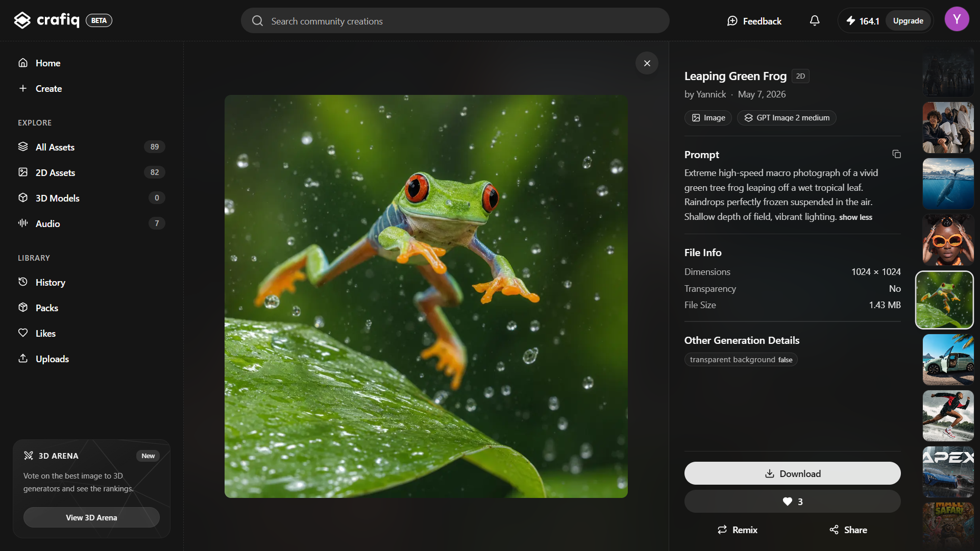Like the image with heart button
This screenshot has height=551, width=980.
click(792, 502)
